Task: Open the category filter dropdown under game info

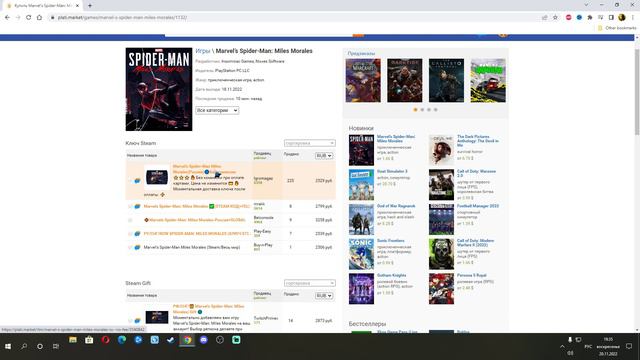Action: coord(217,110)
